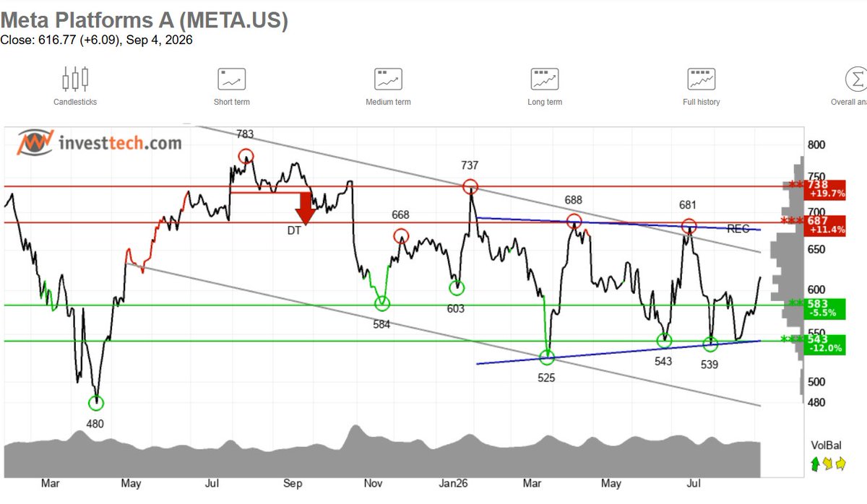The width and height of the screenshot is (867, 504).
Task: Select the Long term chart icon
Action: coord(545,79)
